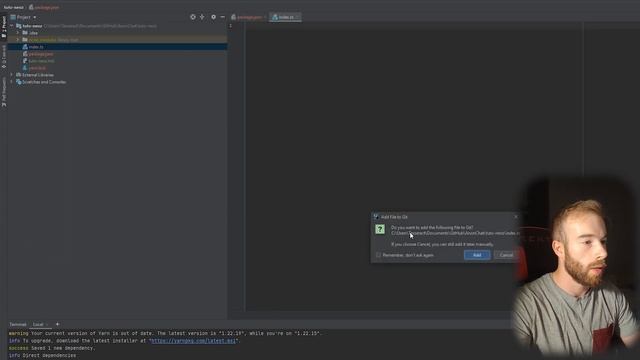
Task: Open the Project tool window side tab
Action: (x=4, y=27)
